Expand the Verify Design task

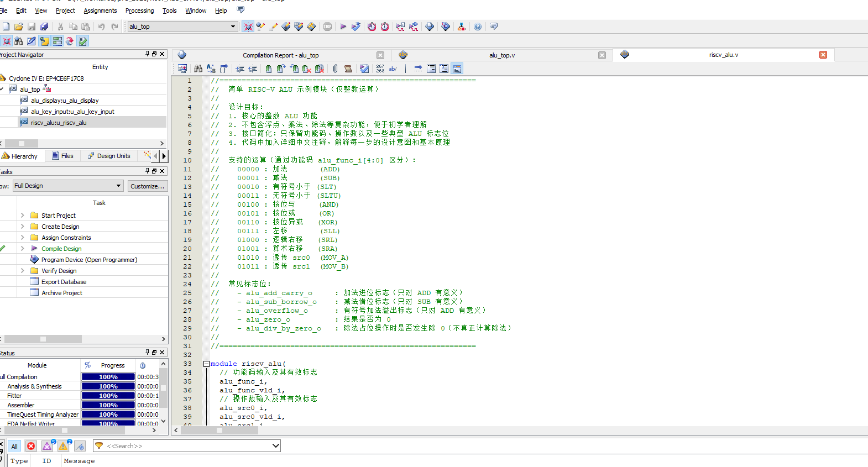click(x=22, y=271)
